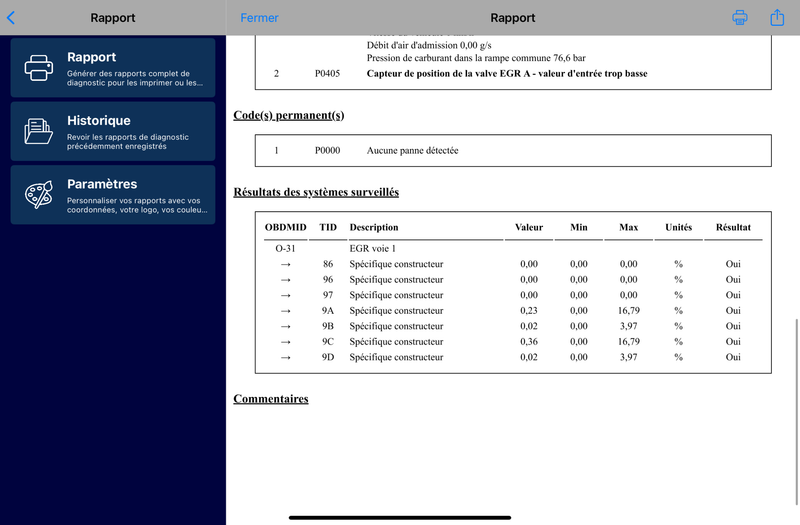Image resolution: width=800 pixels, height=525 pixels.
Task: Click the Code(s) permanent(s) heading
Action: pos(288,115)
